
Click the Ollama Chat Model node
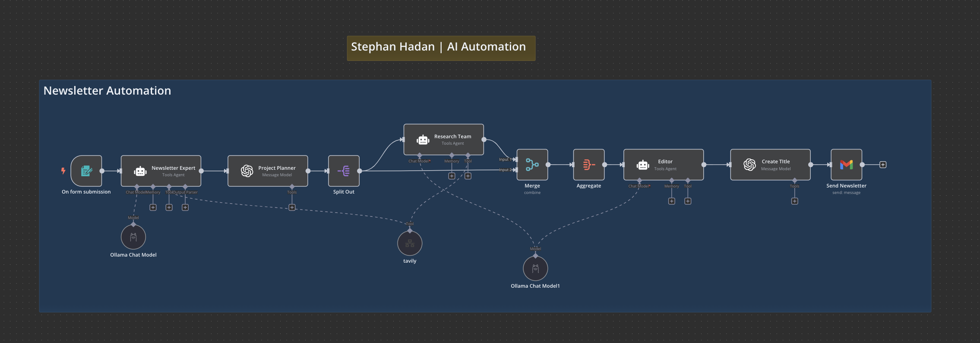[133, 237]
